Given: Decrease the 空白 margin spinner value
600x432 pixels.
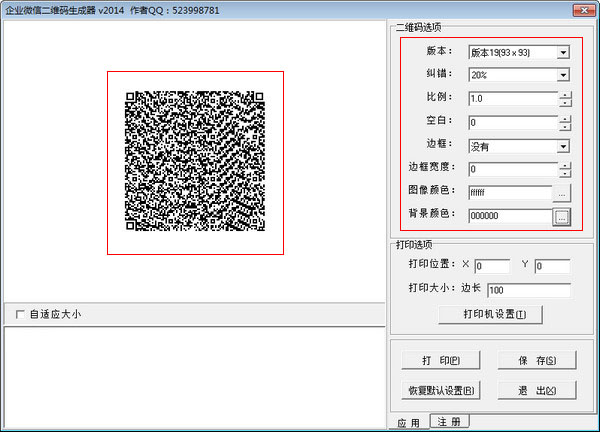Looking at the screenshot, I should point(565,126).
